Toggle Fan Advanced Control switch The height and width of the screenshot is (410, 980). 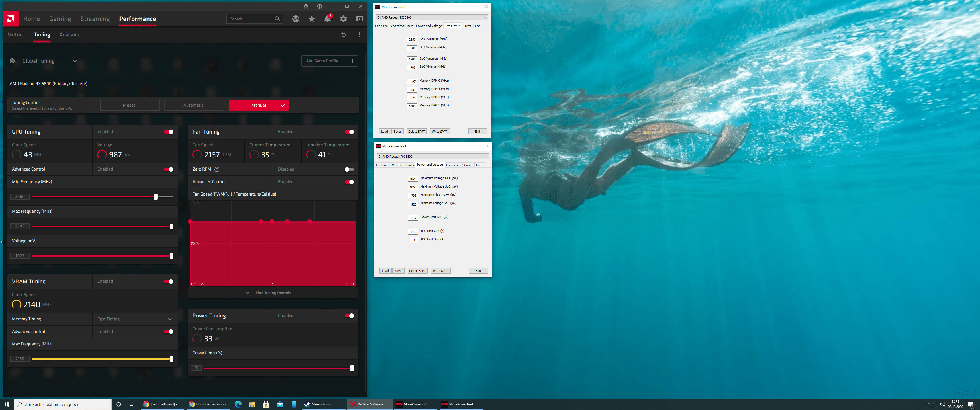pyautogui.click(x=349, y=182)
